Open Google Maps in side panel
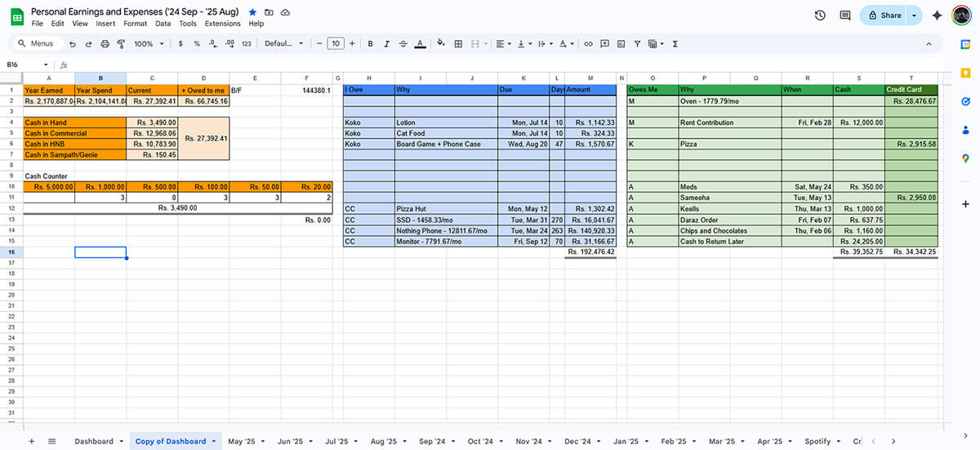 pyautogui.click(x=965, y=158)
